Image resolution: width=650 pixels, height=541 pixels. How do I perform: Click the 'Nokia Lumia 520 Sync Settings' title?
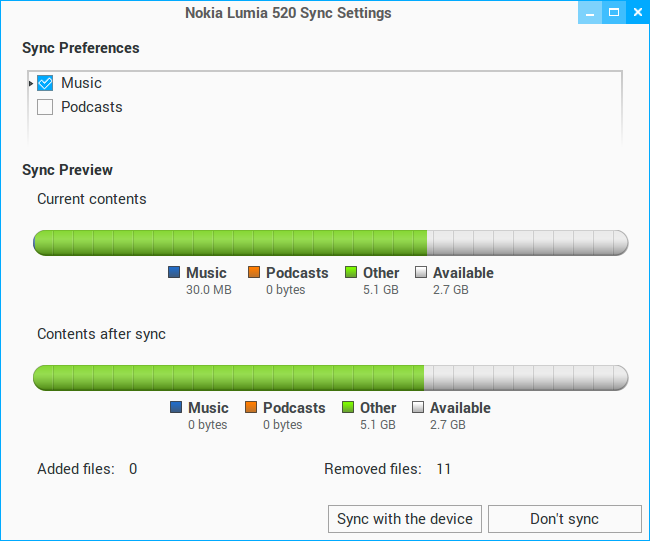pyautogui.click(x=288, y=13)
